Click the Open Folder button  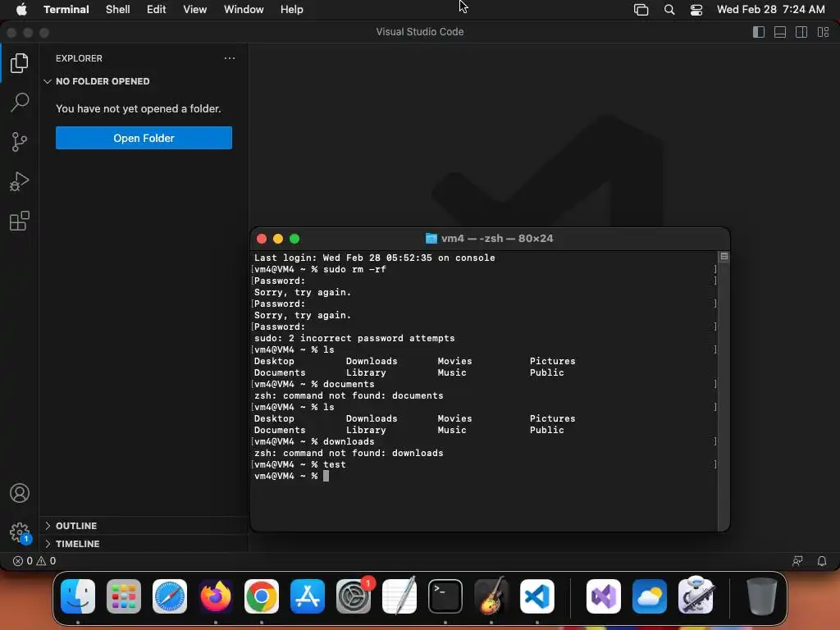pos(144,138)
